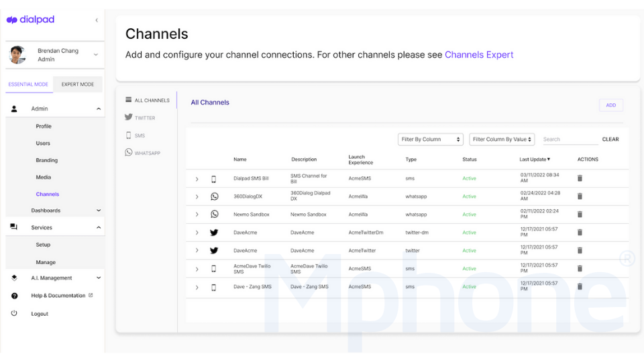644x362 pixels.
Task: Follow the Channels Expert link
Action: [x=479, y=54]
